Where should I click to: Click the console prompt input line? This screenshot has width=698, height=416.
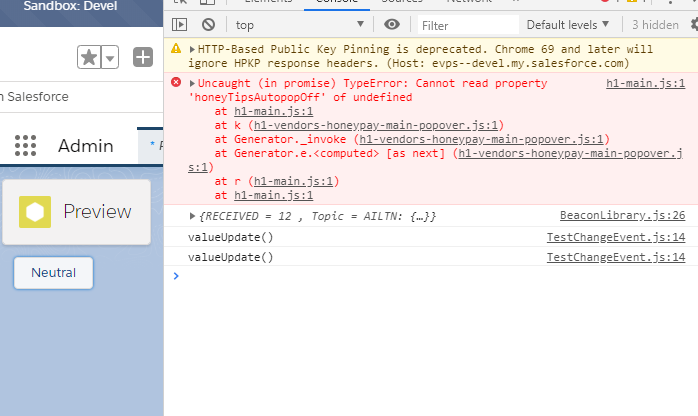[x=430, y=276]
